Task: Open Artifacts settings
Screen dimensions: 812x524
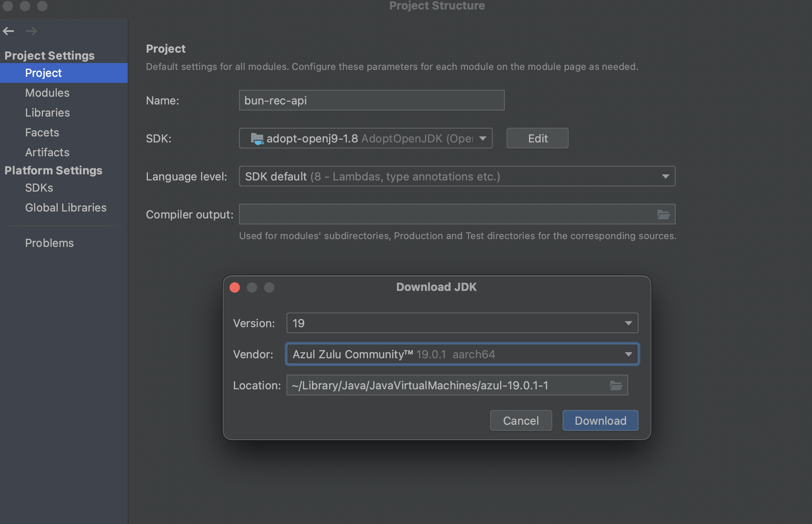Action: 64,152
